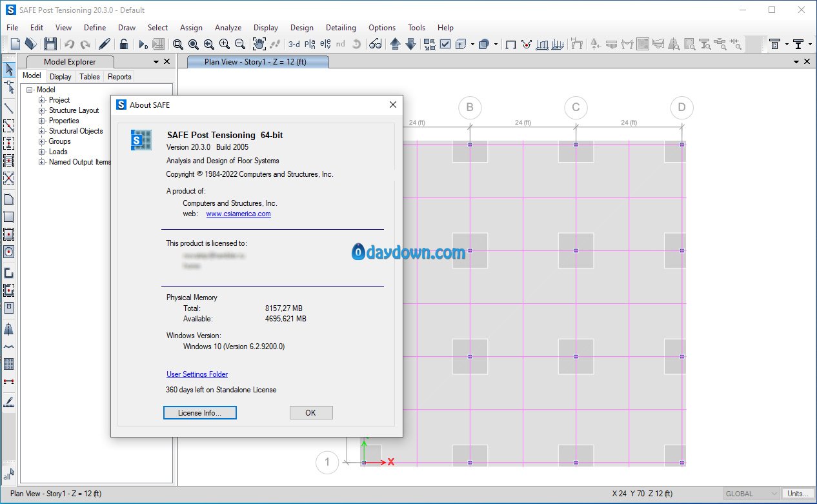The width and height of the screenshot is (817, 504).
Task: Move up in list with the up arrow
Action: point(395,44)
